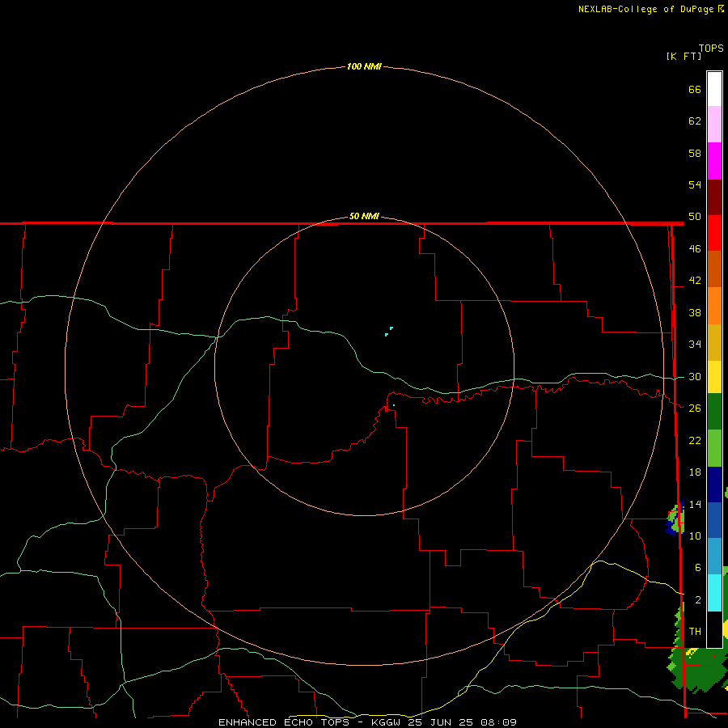Image resolution: width=728 pixels, height=728 pixels.
Task: Click the 2 legend value
Action: click(x=697, y=600)
